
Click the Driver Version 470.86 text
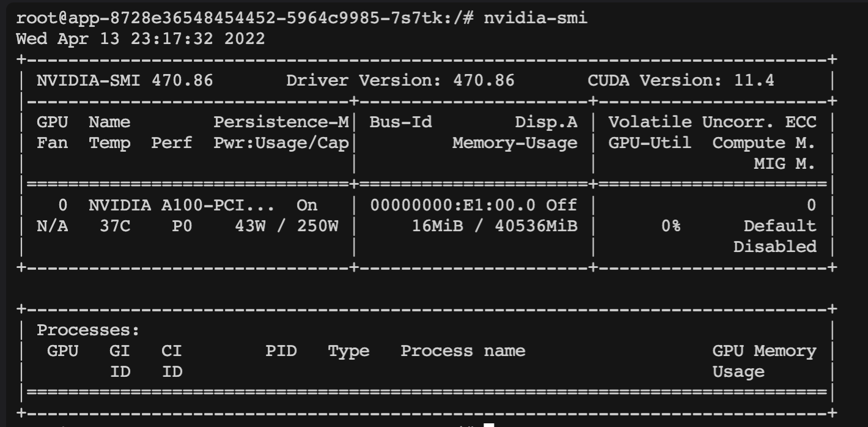[400, 81]
